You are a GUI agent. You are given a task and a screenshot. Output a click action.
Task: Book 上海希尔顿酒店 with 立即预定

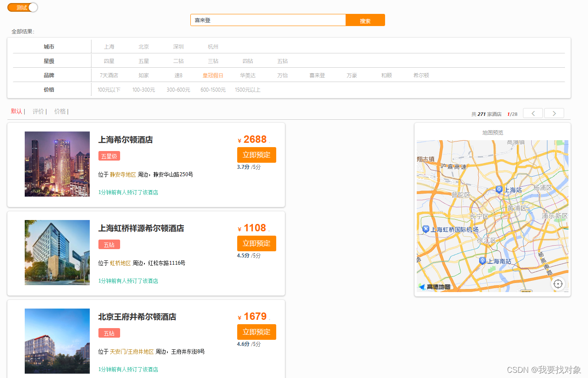[x=257, y=155]
